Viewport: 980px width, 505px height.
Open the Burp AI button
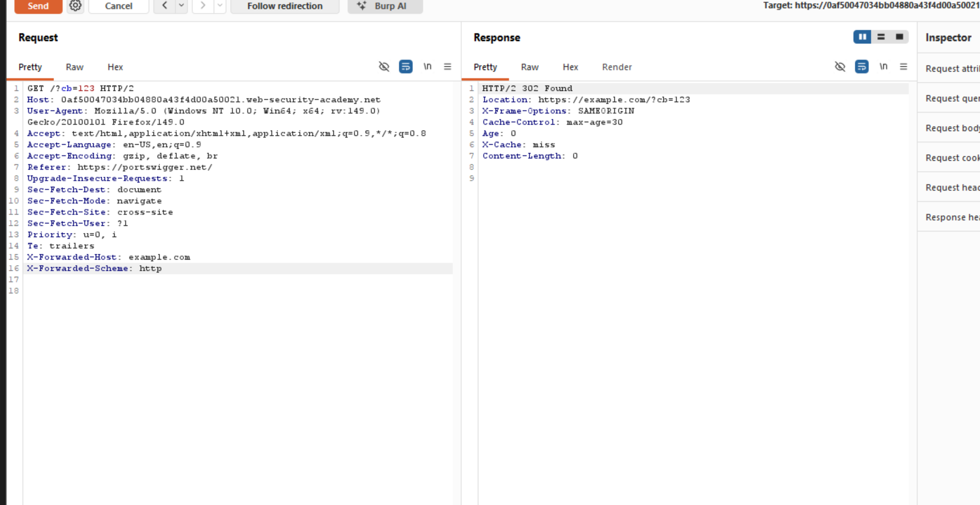(385, 6)
